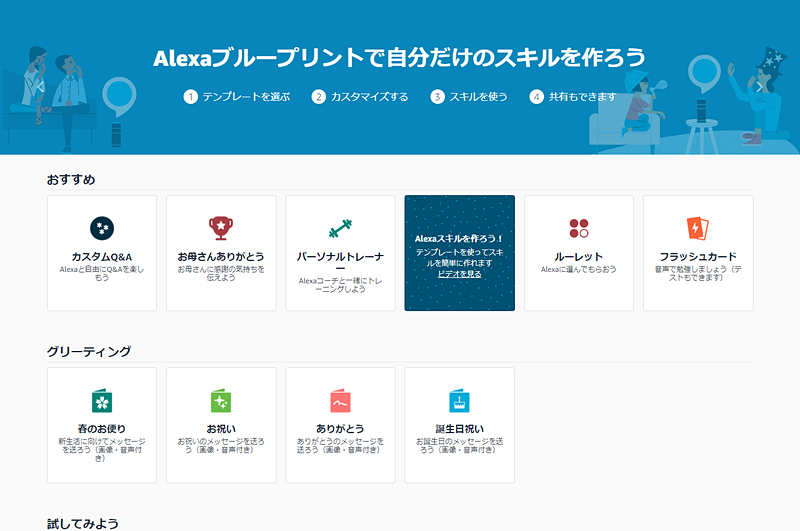Viewport: 800px width, 531px height.
Task: Click the pink ありがとう card icon
Action: click(340, 400)
